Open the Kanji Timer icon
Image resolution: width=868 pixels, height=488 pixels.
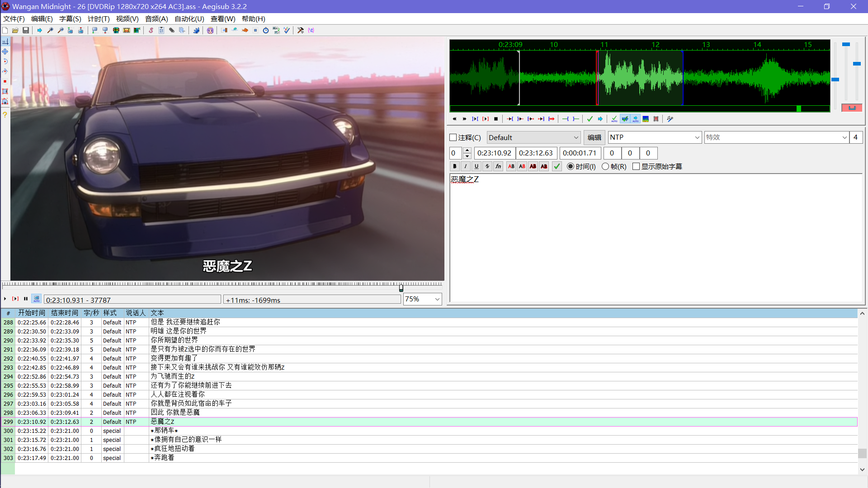[276, 30]
